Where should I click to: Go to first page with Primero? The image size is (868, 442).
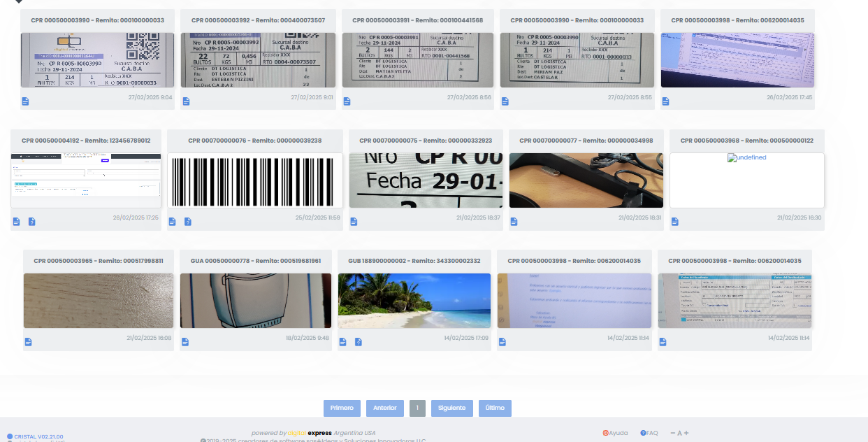pos(342,408)
